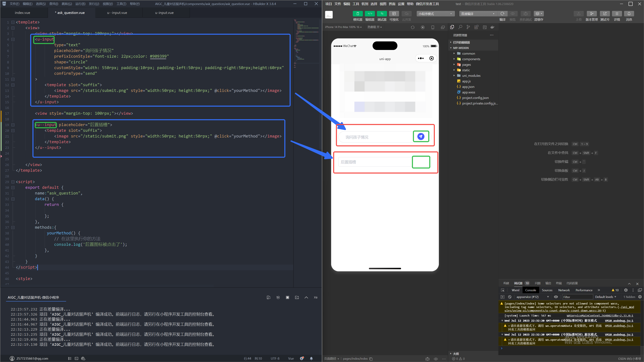
Task: Open the 普通编译 compile mode dropdown
Action: [478, 14]
